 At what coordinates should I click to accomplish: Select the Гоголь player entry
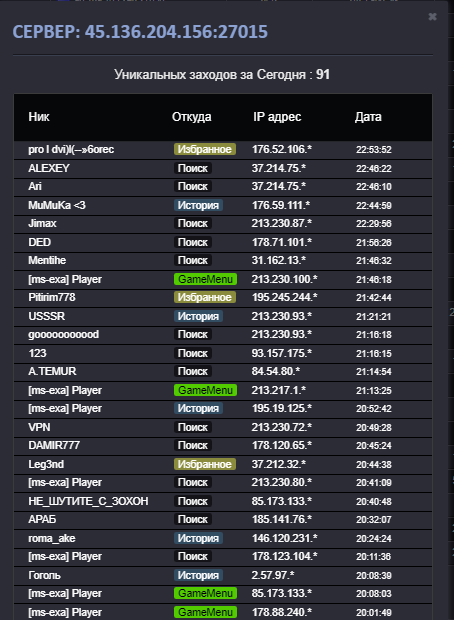click(x=223, y=575)
